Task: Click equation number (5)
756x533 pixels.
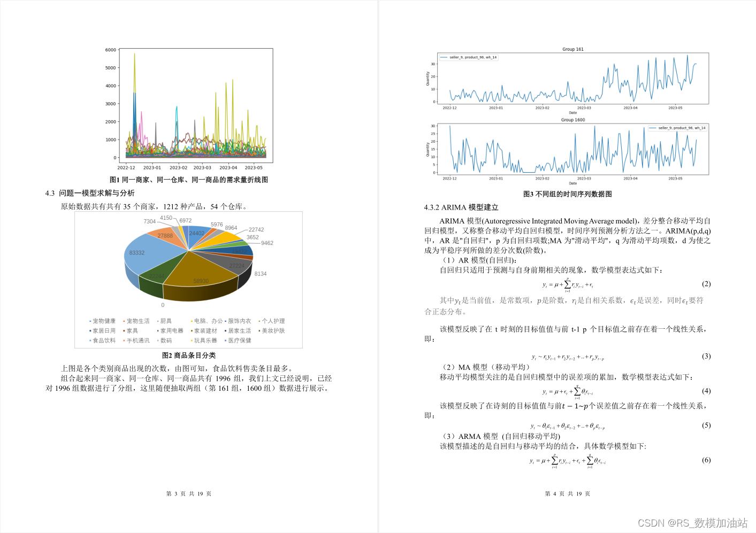Action: pos(706,426)
